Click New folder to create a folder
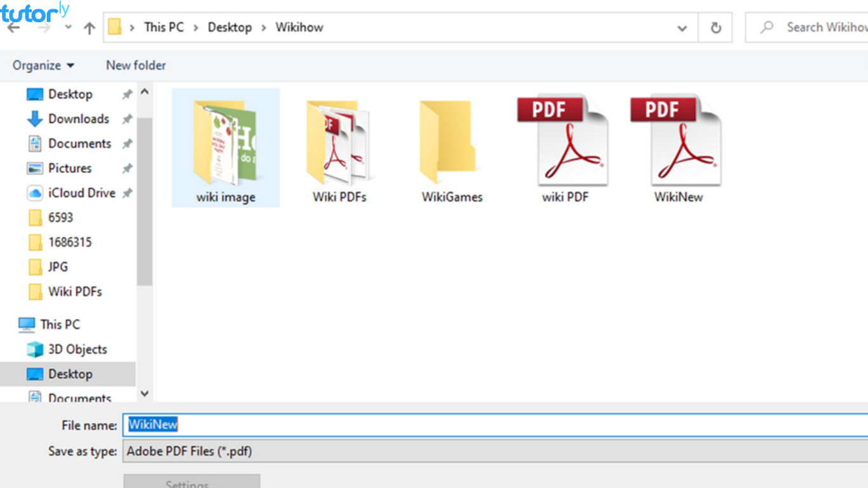 tap(135, 65)
